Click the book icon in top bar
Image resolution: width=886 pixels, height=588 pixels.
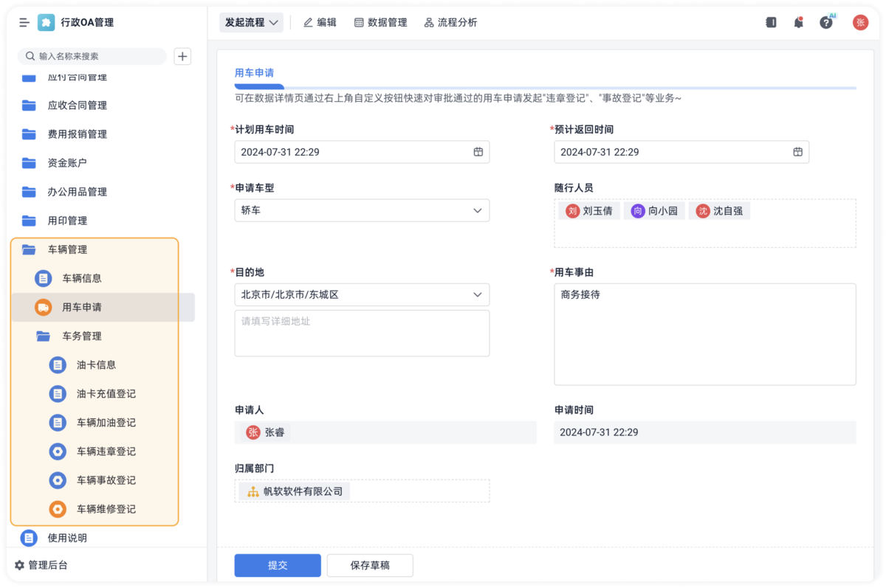(771, 23)
